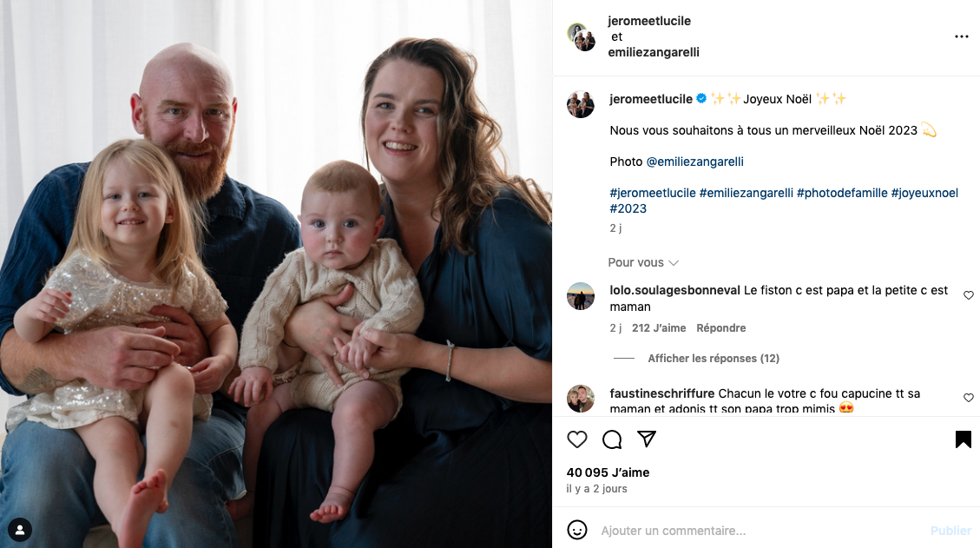The height and width of the screenshot is (548, 980).
Task: Open jeromeetlucile header profile picture
Action: click(x=582, y=36)
